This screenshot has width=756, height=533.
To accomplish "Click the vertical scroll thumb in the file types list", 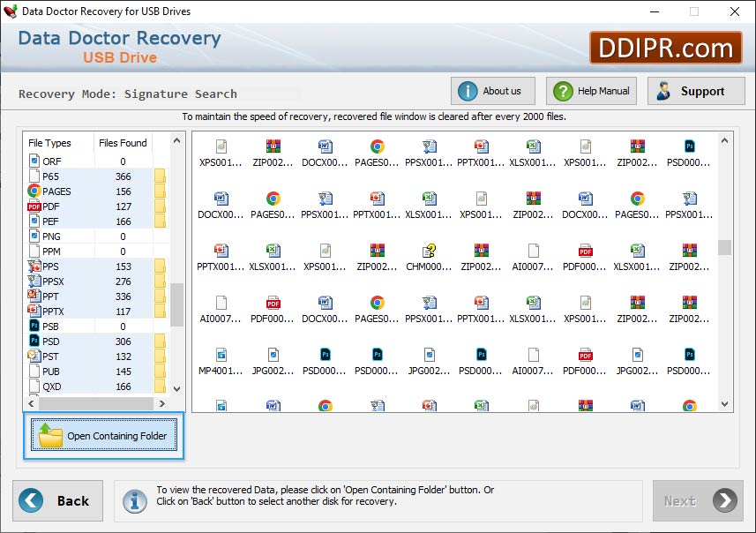I will (x=176, y=304).
